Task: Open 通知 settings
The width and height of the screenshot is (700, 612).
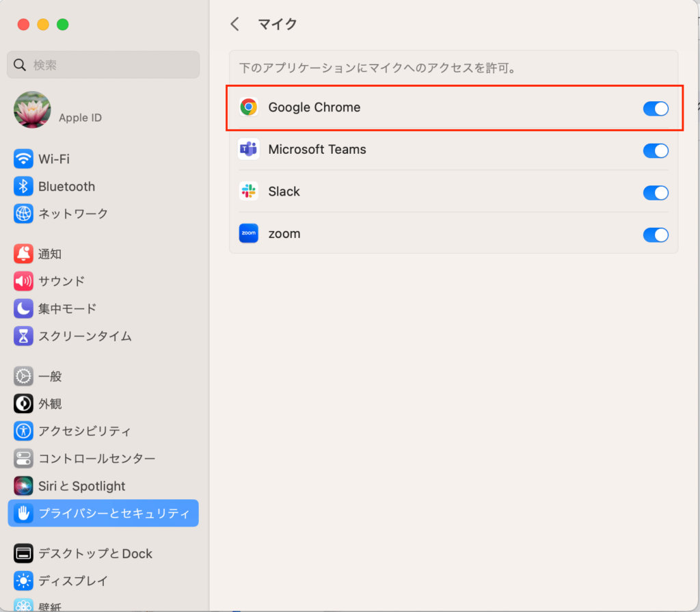Action: pyautogui.click(x=103, y=254)
